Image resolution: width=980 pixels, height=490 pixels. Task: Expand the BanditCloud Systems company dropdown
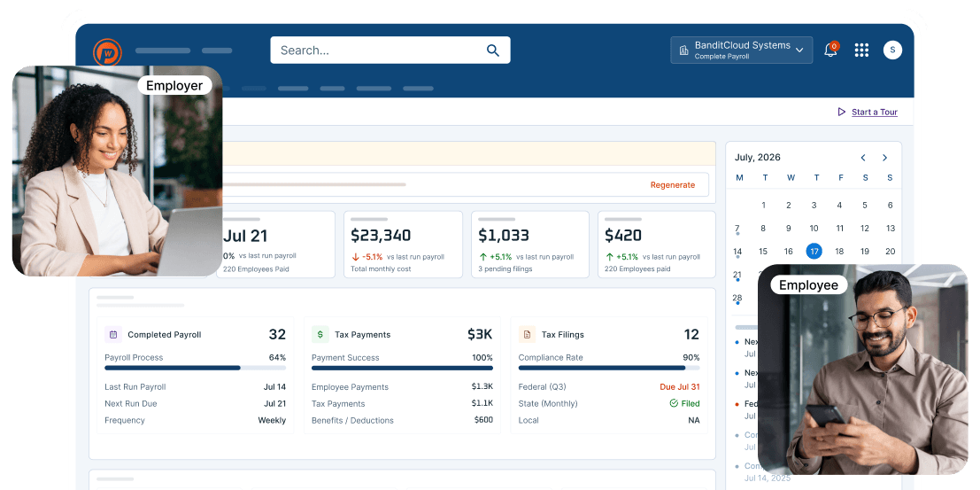pos(741,51)
